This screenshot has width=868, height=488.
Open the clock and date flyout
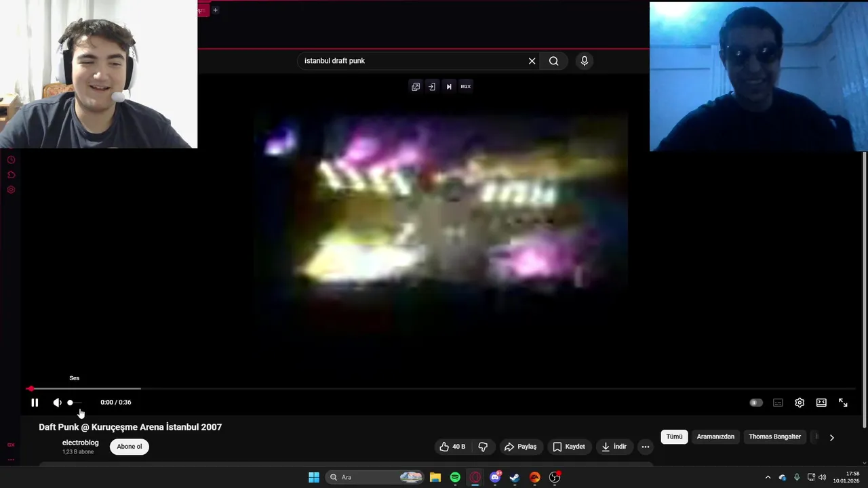[x=846, y=477]
